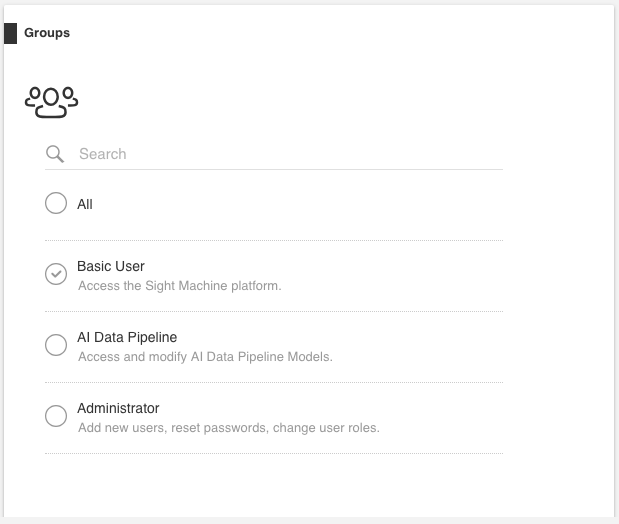Select the Administrator radio button
619x524 pixels.
pos(56,416)
